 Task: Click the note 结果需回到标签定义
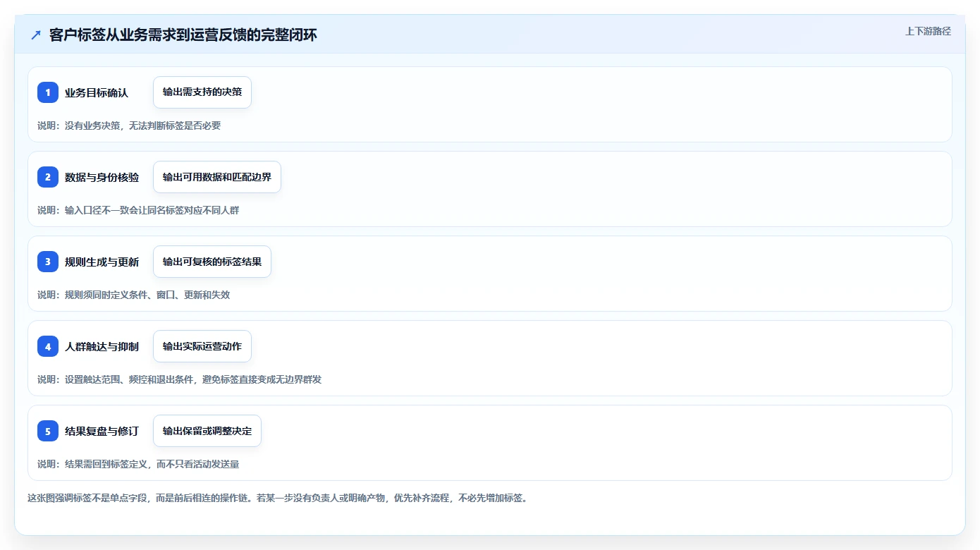(138, 464)
